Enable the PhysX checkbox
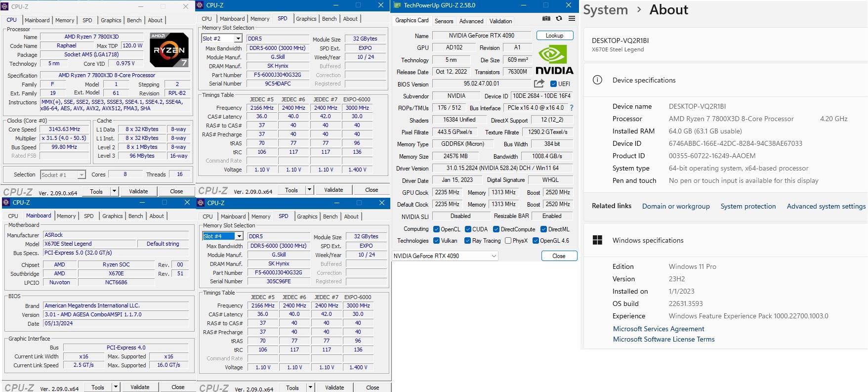 [x=508, y=241]
